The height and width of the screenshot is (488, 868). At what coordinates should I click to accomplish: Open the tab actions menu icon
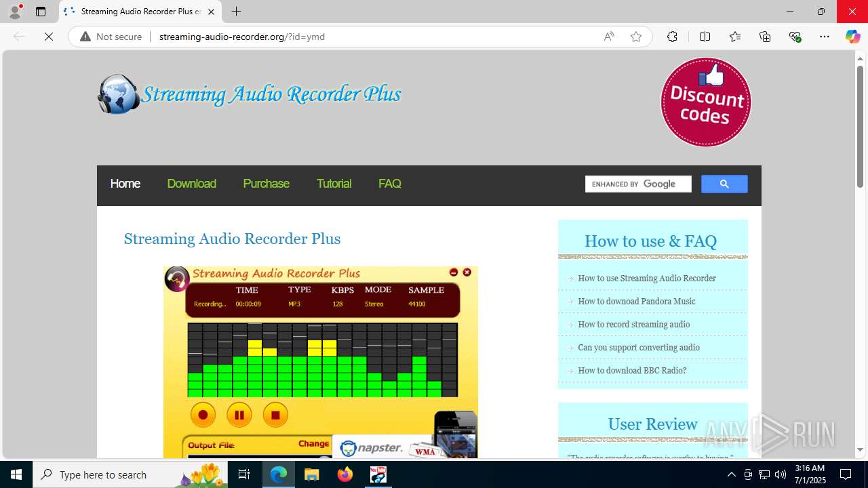pos(41,12)
